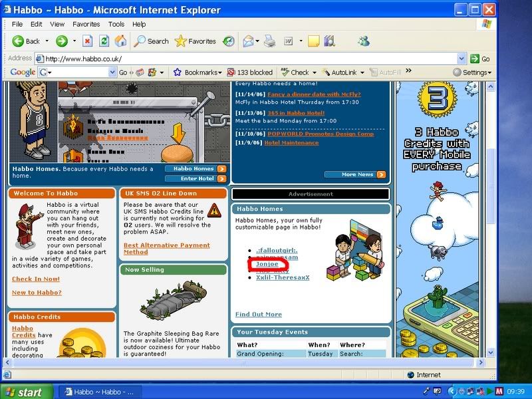Open the Tools menu

point(116,24)
